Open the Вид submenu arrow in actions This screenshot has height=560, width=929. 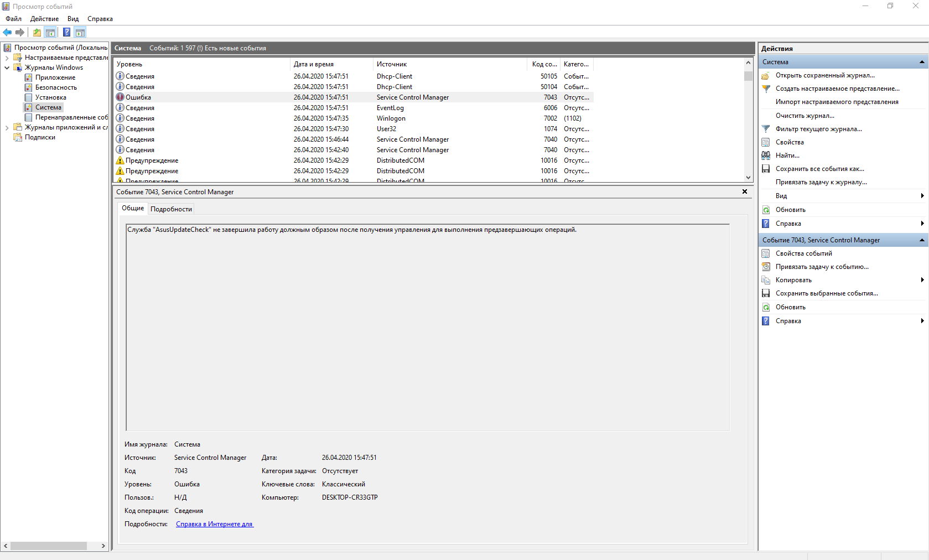(x=922, y=196)
